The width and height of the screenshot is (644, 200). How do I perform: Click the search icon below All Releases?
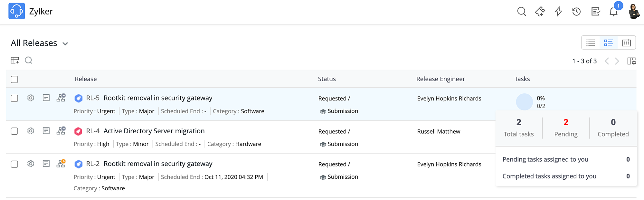(29, 60)
